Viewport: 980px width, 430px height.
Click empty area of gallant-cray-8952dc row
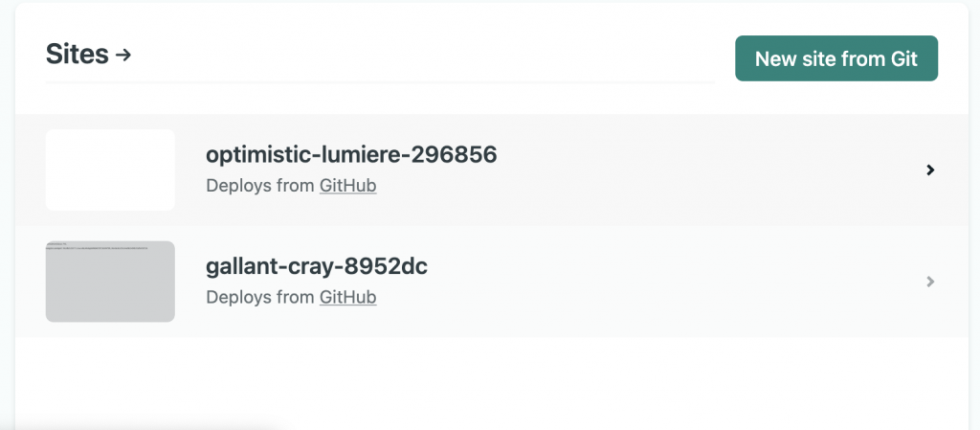point(670,283)
